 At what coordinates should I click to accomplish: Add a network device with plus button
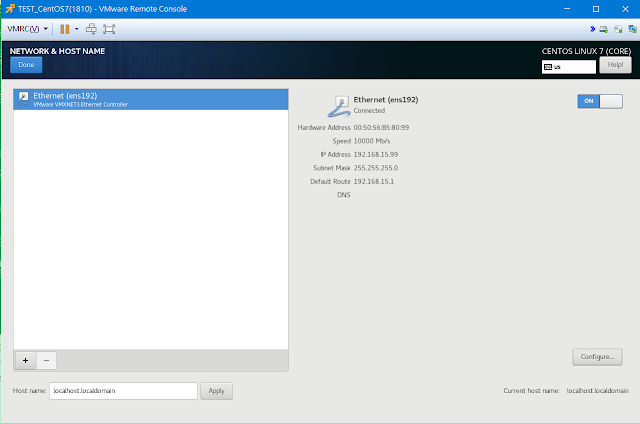pos(25,361)
